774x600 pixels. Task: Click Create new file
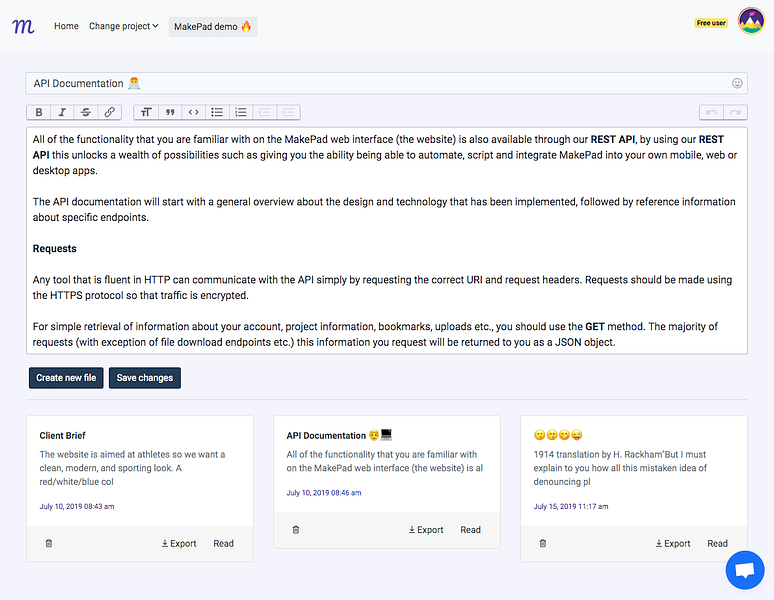[x=66, y=378]
